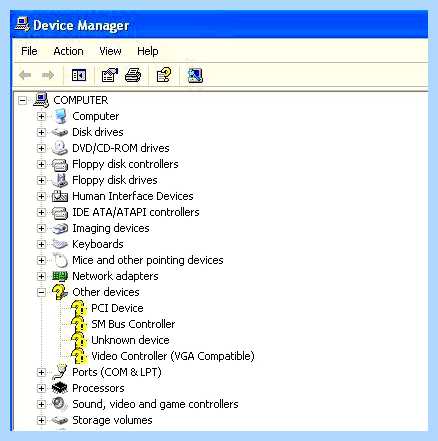Open the View menu
The width and height of the screenshot is (438, 441).
click(110, 51)
